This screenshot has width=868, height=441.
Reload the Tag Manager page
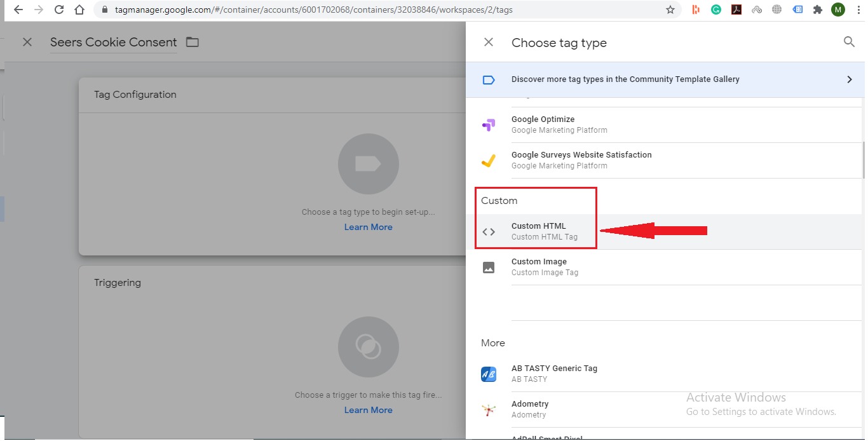coord(59,10)
